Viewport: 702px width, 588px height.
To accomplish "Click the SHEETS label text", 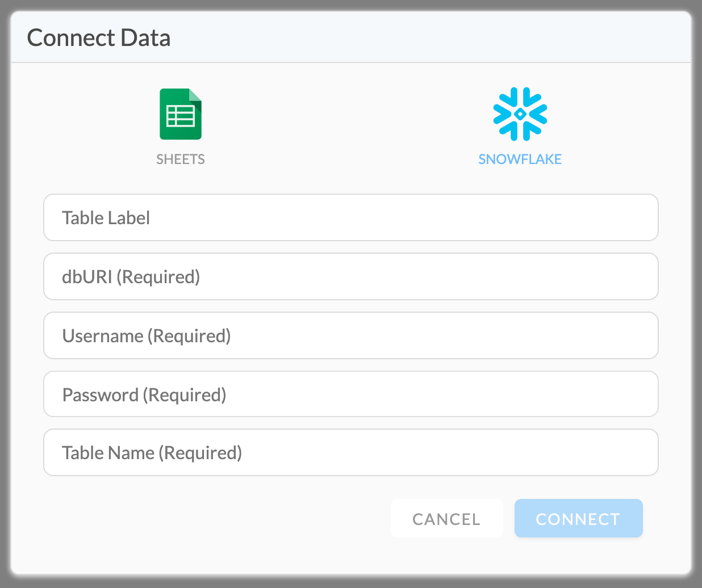I will tap(181, 159).
